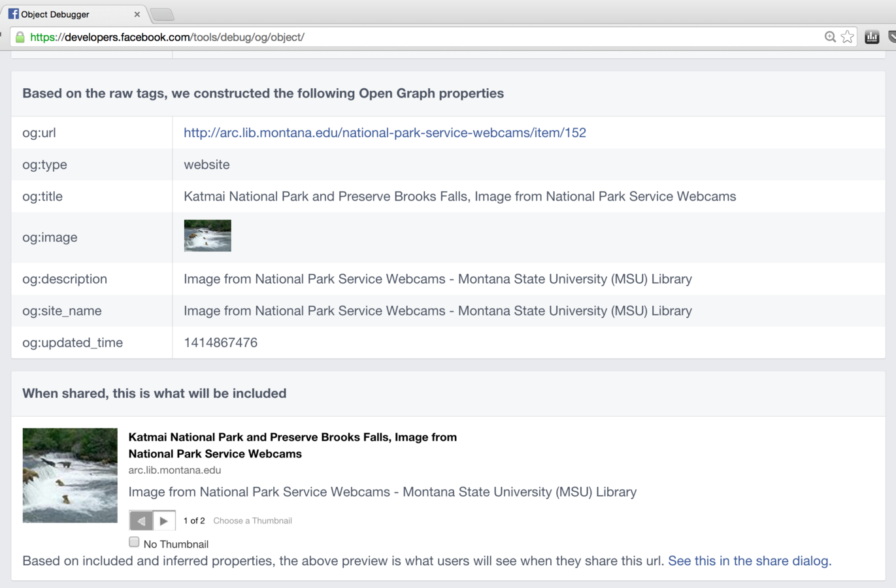The width and height of the screenshot is (896, 588).
Task: Click the 'og:image' property label
Action: [x=50, y=238]
